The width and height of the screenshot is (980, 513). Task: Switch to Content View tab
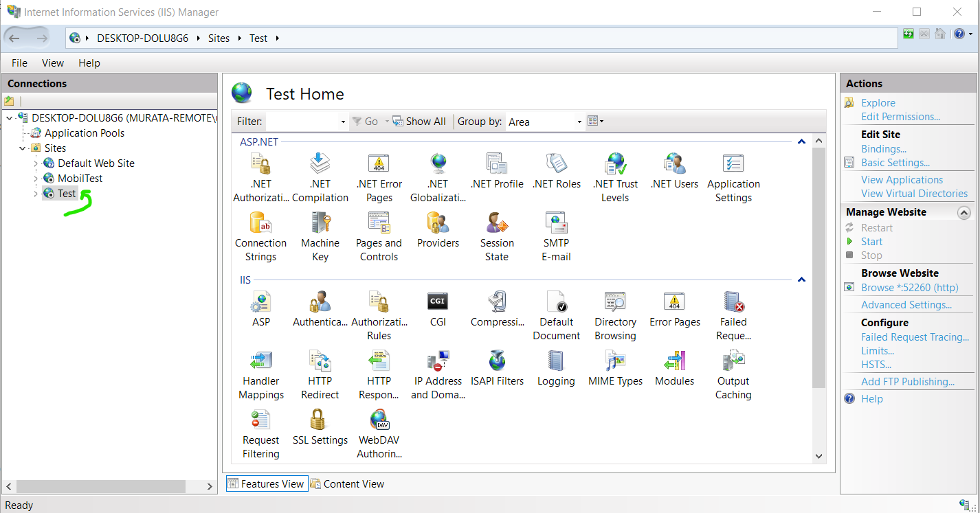click(x=347, y=484)
